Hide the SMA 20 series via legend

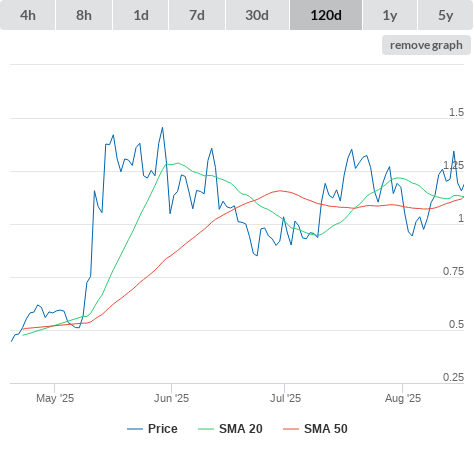pos(241,429)
